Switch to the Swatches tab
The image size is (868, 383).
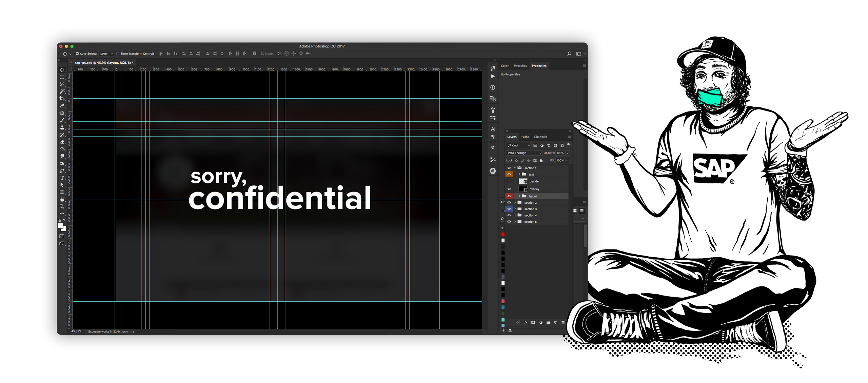coord(520,66)
